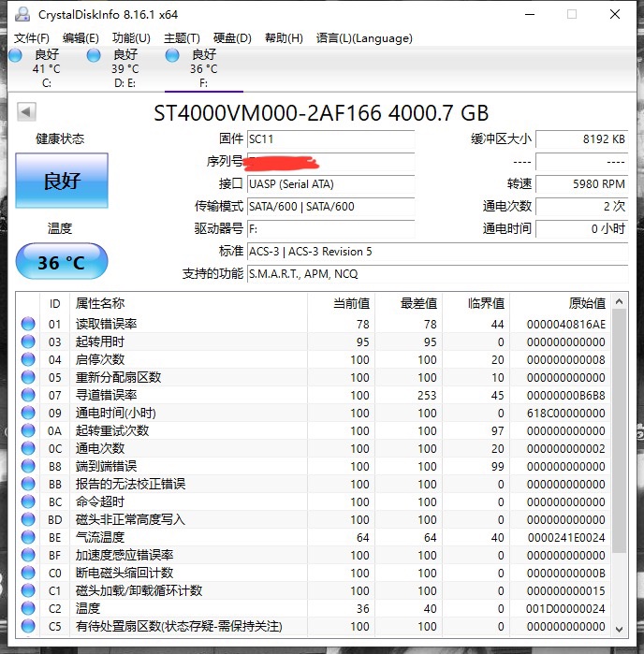This screenshot has height=654, width=644.
Task: Click status dot for attribute 05 重新分配扇区数
Action: tap(28, 377)
